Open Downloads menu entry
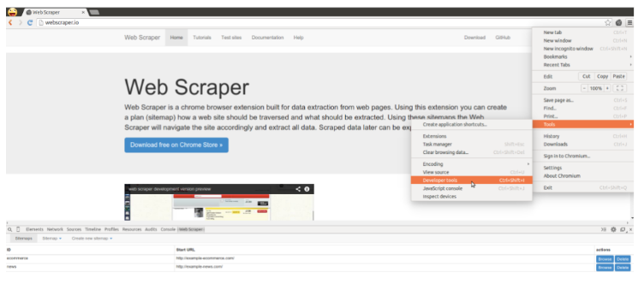 (x=583, y=144)
